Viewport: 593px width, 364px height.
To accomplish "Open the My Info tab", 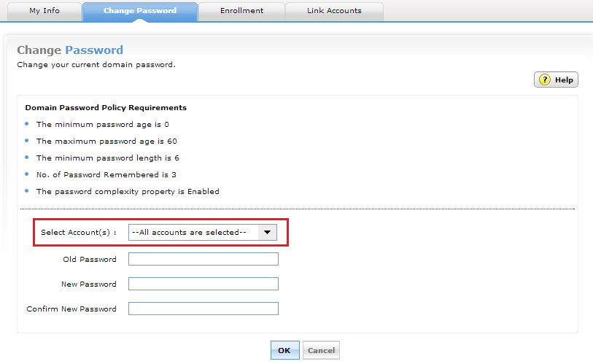I will tap(44, 11).
